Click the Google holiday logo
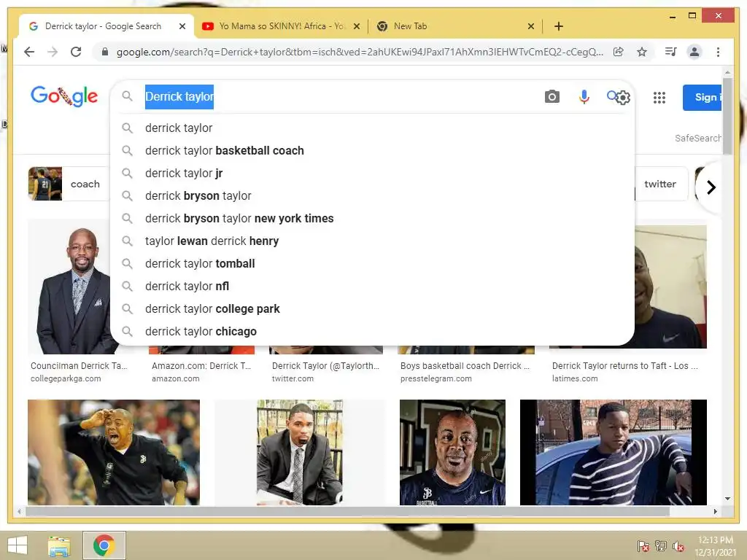This screenshot has height=560, width=747. coord(64,96)
